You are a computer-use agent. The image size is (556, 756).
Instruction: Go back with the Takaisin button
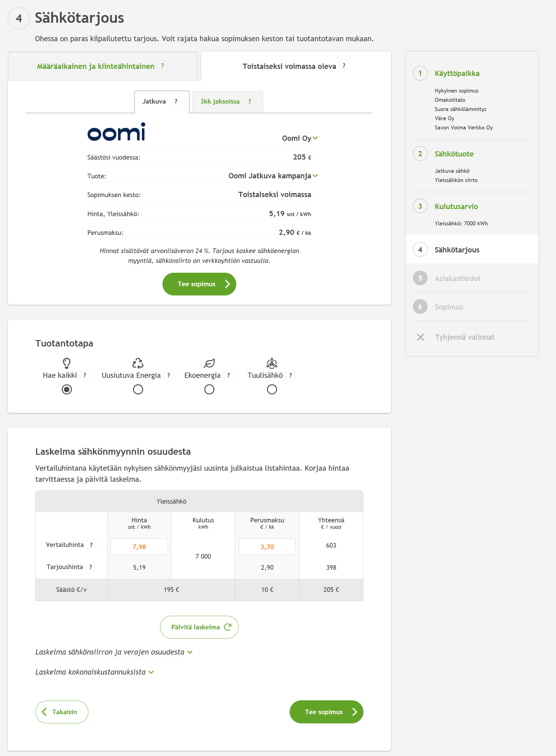(62, 712)
